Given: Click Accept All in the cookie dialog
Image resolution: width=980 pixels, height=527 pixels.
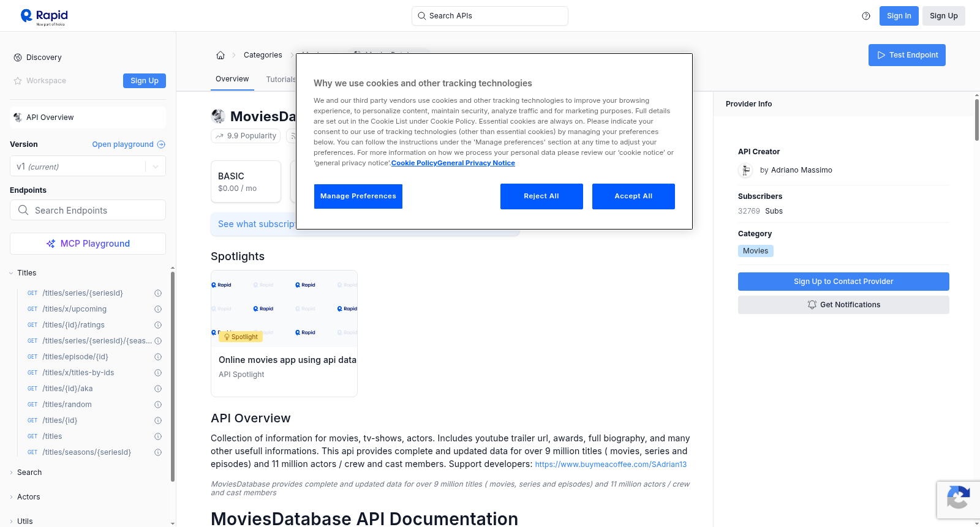Looking at the screenshot, I should (x=633, y=196).
